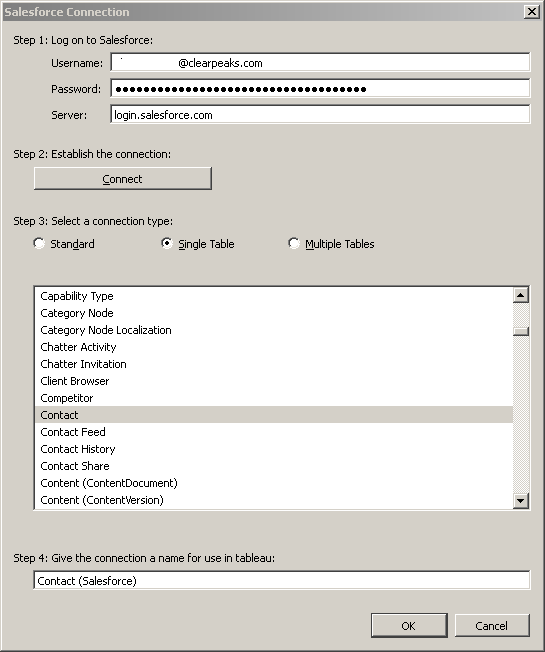The height and width of the screenshot is (652, 545).
Task: Click the connection name field Contact (Salesforce)
Action: click(281, 580)
